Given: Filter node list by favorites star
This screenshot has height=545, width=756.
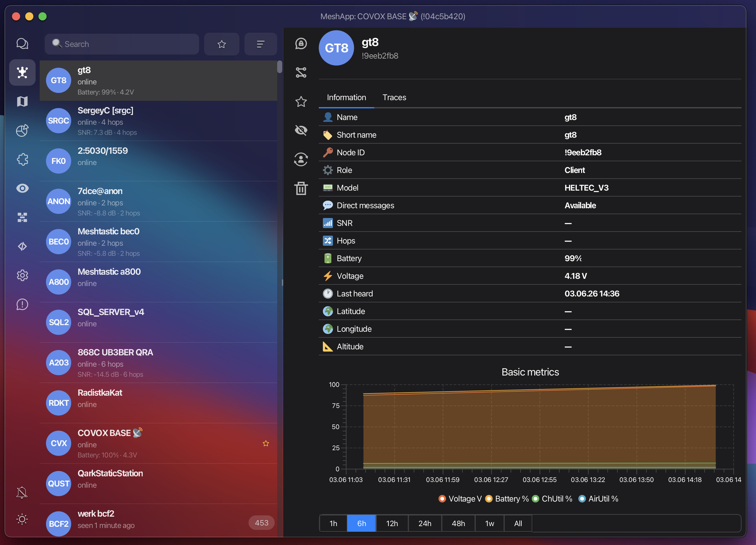Looking at the screenshot, I should coord(222,44).
